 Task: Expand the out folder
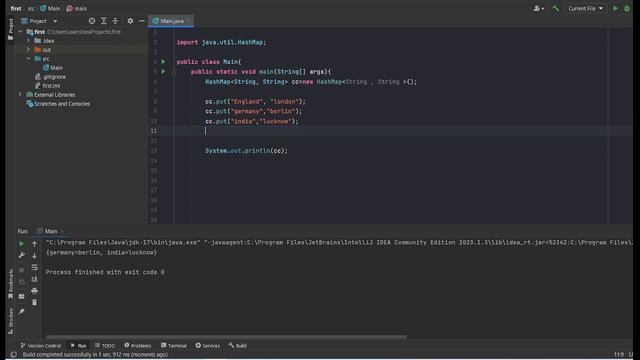click(28, 50)
